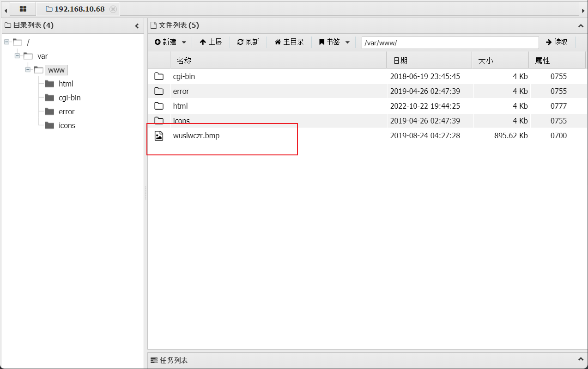This screenshot has height=369, width=588.
Task: Go to 主目录 home directory
Action: click(289, 42)
